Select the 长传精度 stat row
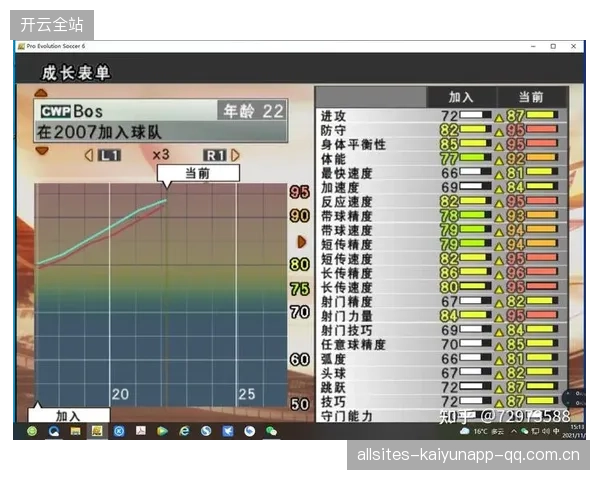This screenshot has height=480, width=600. [441, 273]
